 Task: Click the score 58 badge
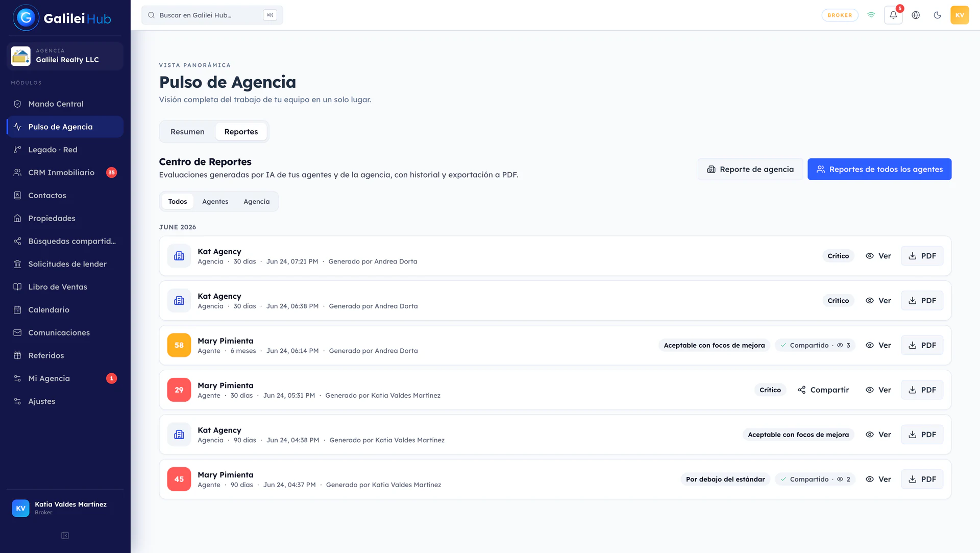179,346
